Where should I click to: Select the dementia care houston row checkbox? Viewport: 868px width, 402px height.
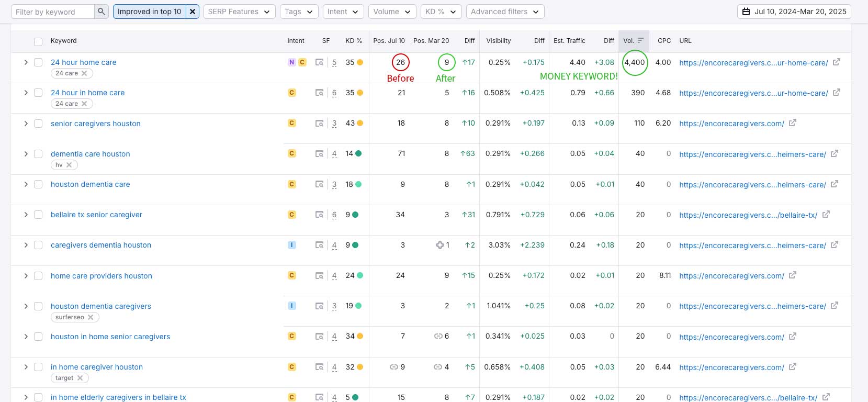38,154
